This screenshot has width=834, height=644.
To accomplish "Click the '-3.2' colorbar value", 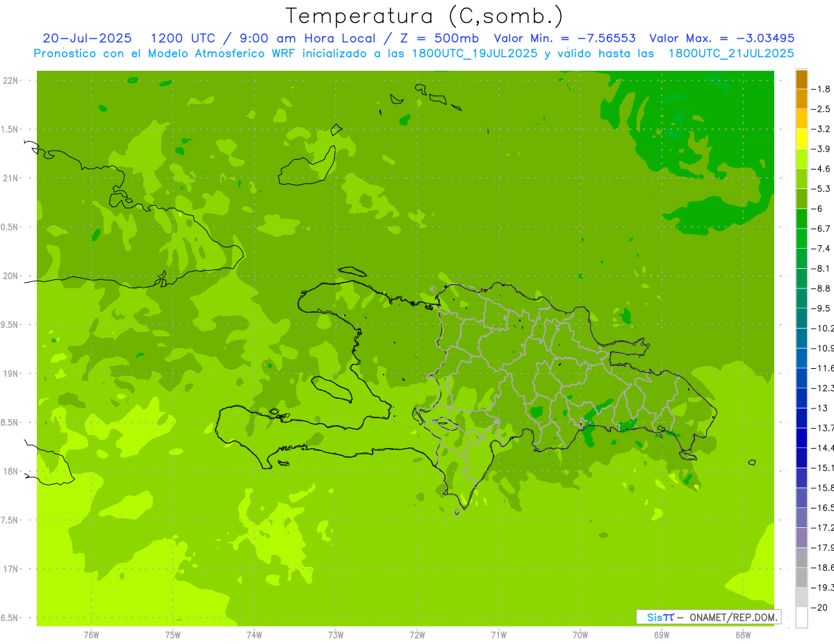I will click(821, 129).
